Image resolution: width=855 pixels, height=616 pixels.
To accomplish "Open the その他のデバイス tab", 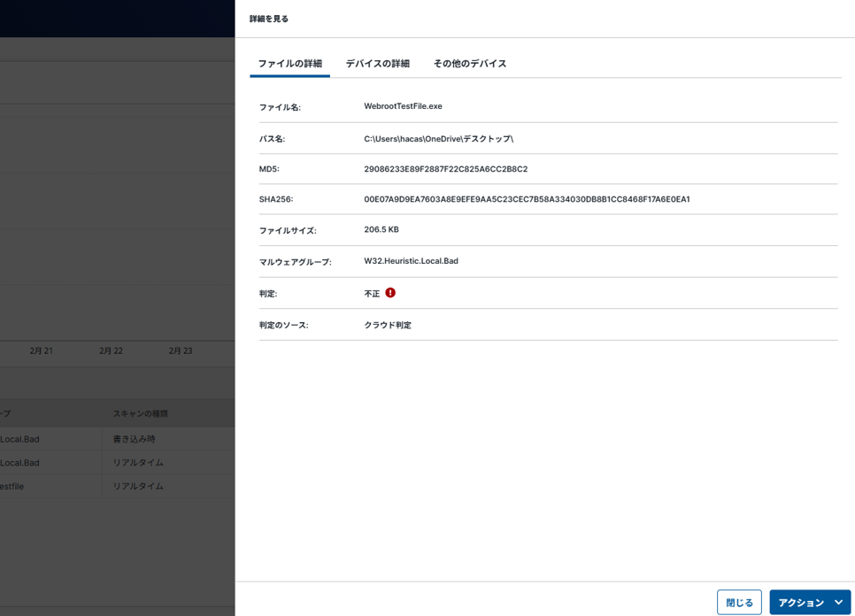I will coord(469,64).
